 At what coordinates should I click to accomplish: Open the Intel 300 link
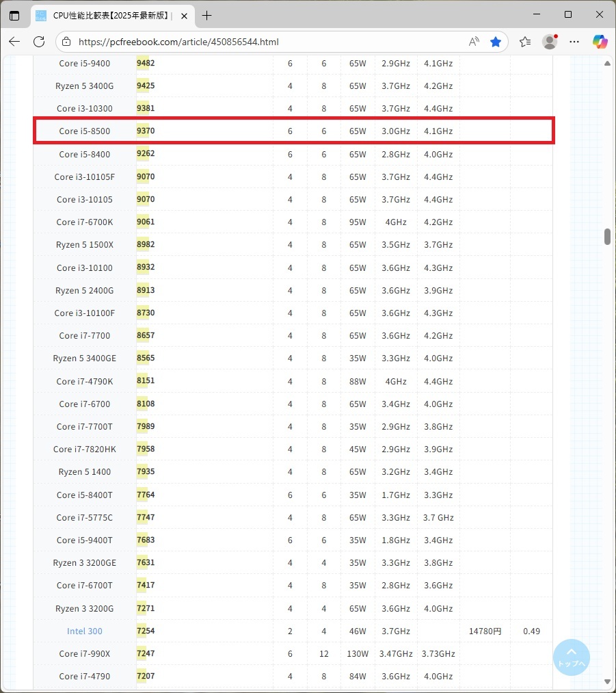click(84, 631)
